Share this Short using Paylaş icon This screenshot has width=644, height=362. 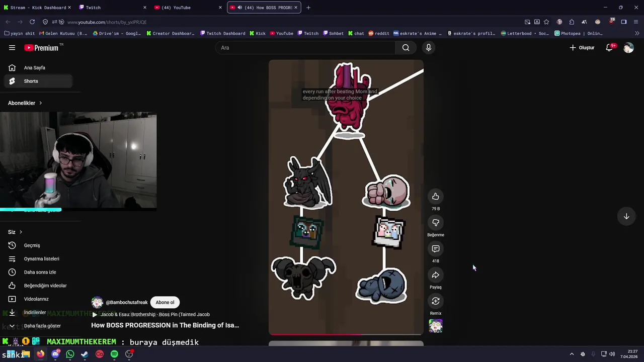pos(436,275)
